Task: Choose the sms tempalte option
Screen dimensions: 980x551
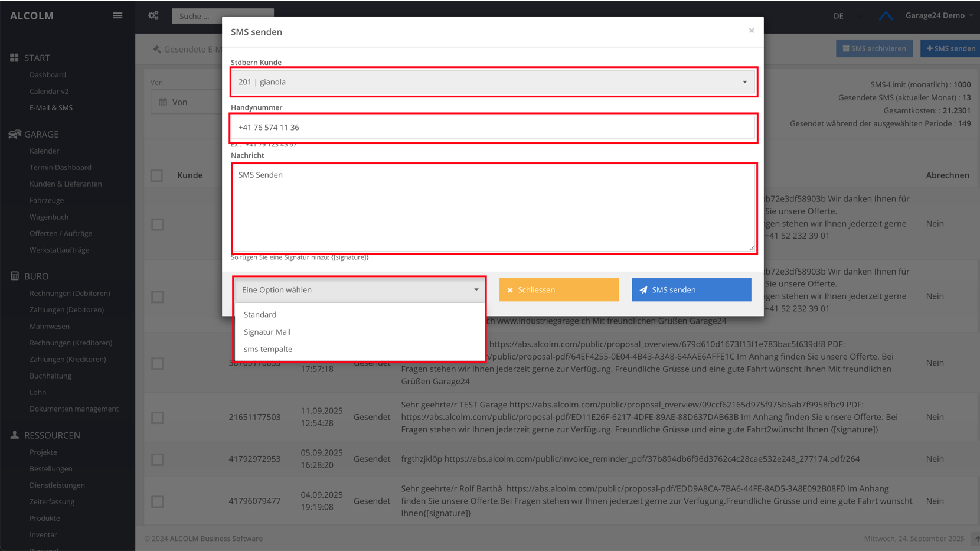Action: tap(268, 349)
